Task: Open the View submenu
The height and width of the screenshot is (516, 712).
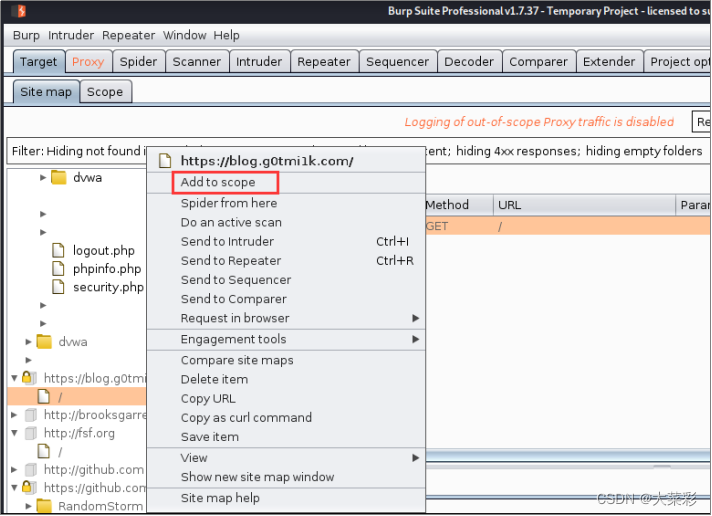Action: coord(286,457)
